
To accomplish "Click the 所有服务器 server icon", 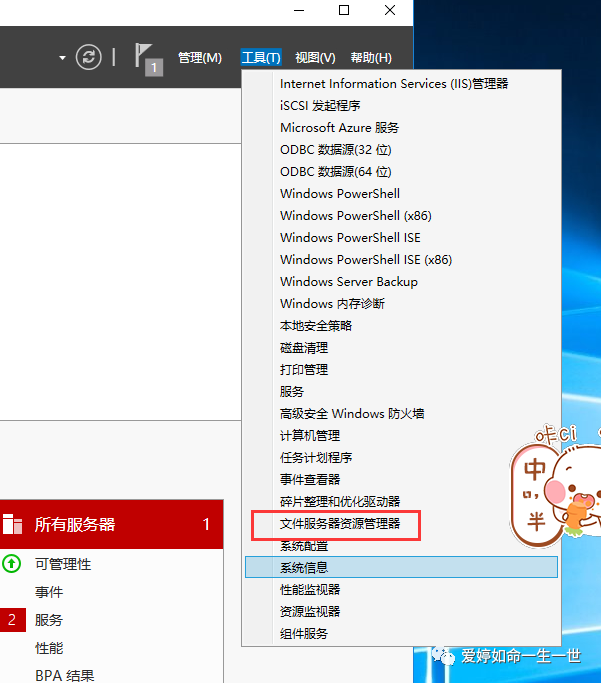I will coord(12,524).
